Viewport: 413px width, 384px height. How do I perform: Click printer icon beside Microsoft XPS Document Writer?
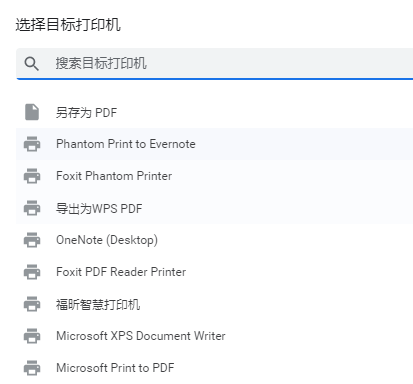pos(32,336)
